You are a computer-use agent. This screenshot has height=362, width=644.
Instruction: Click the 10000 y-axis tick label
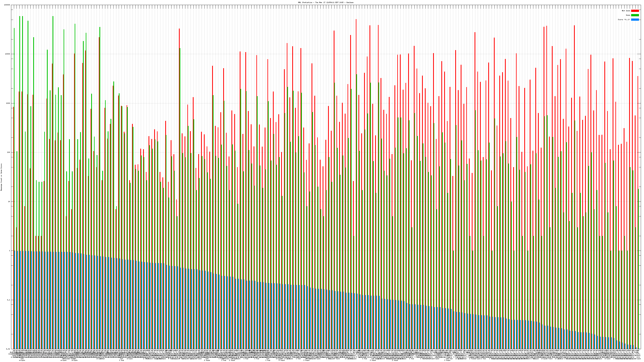coord(8,54)
